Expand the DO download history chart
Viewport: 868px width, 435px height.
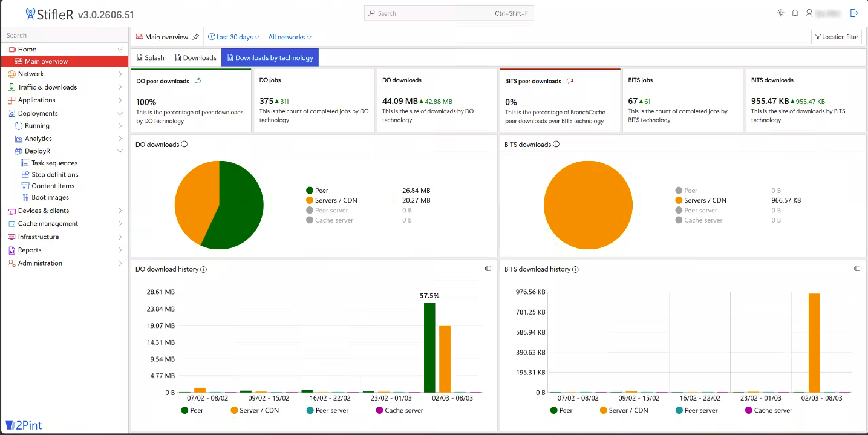(489, 269)
